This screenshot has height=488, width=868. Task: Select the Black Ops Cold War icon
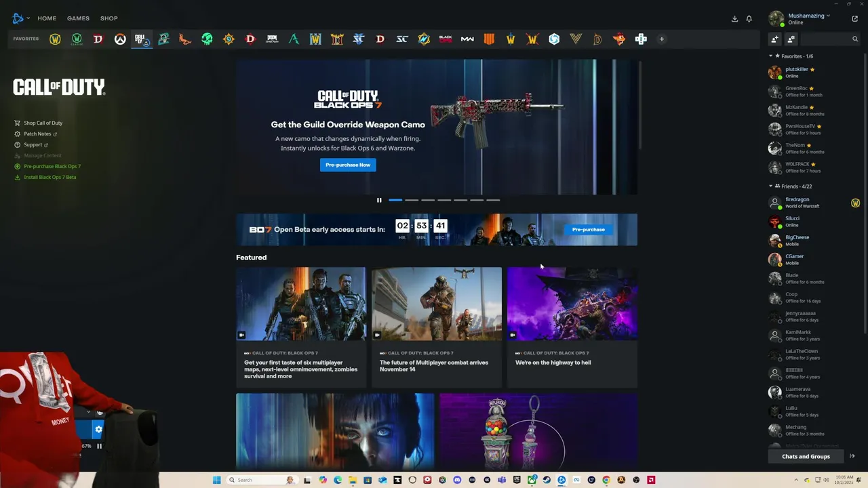[x=446, y=39]
